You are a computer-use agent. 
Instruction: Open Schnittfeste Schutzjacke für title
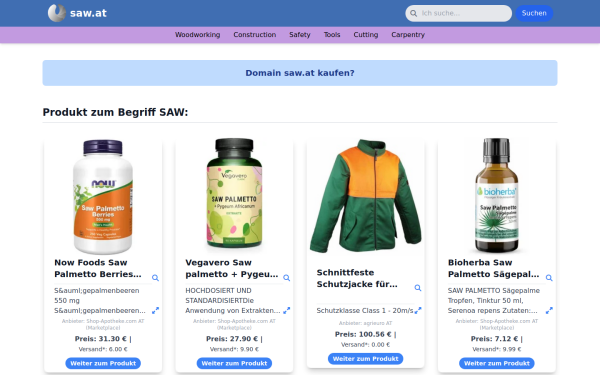(357, 278)
